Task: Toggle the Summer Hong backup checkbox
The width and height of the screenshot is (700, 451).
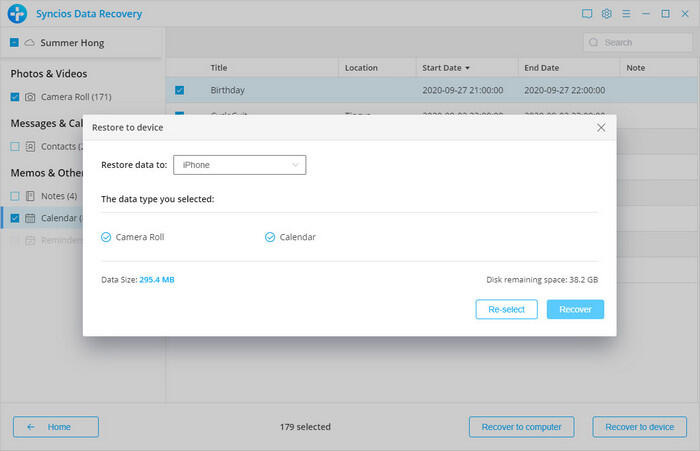Action: pos(14,43)
